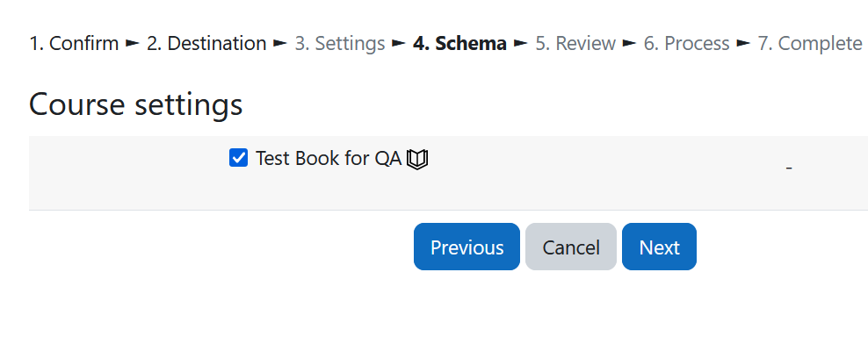Click the Test Book for QA label text
This screenshot has height=351, width=868.
pos(329,159)
